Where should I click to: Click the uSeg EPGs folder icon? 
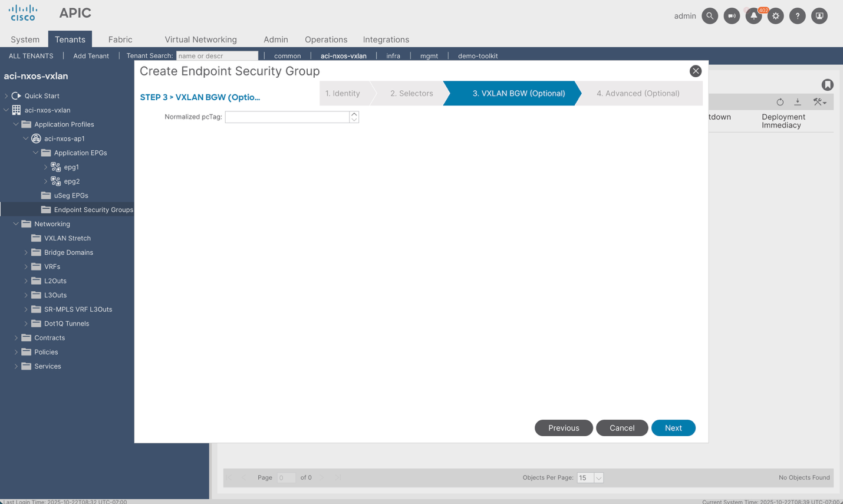click(46, 195)
